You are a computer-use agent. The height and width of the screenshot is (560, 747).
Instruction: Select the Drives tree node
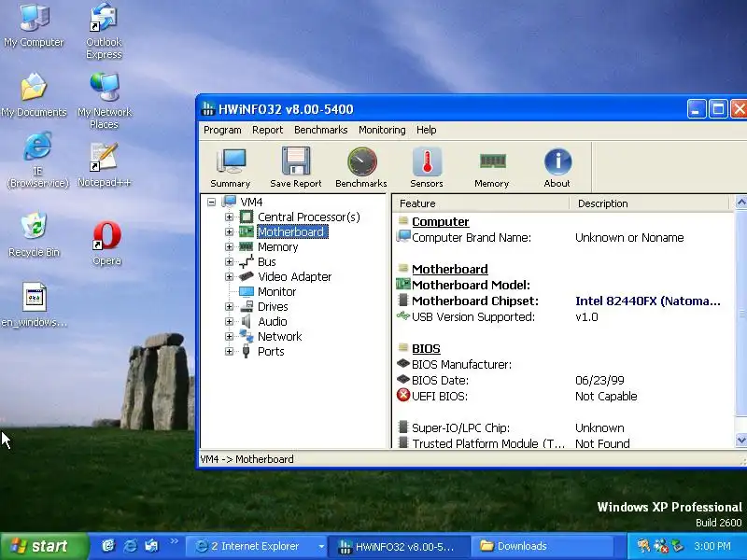point(273,307)
